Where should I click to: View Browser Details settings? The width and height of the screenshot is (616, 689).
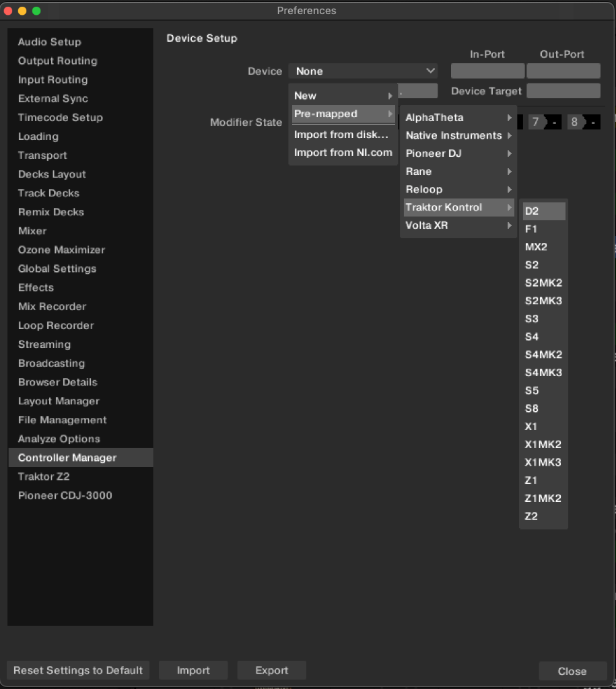(81, 382)
